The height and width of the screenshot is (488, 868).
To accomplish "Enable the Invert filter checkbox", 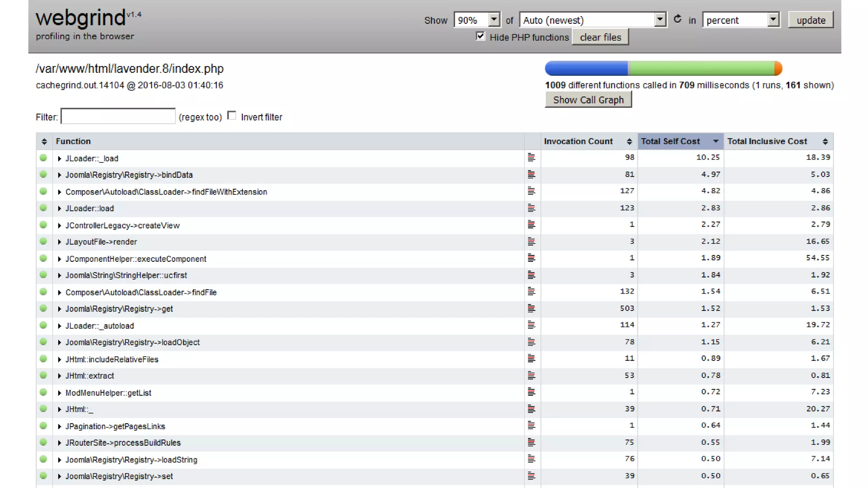I will tap(232, 116).
